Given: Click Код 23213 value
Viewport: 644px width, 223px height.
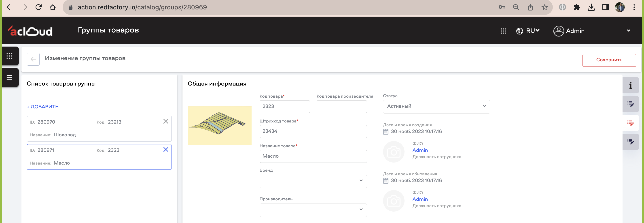Looking at the screenshot, I should tap(114, 122).
